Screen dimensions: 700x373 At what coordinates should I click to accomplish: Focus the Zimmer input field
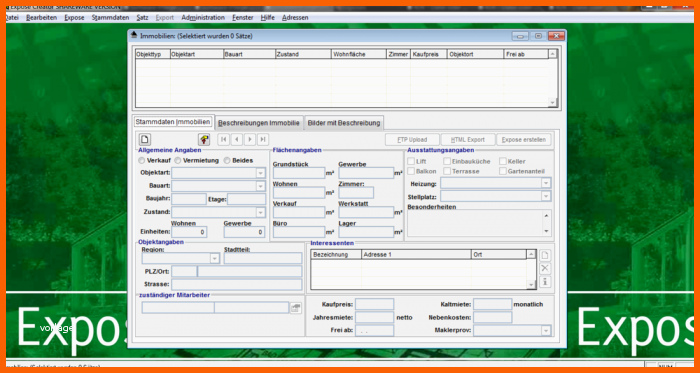click(x=356, y=193)
